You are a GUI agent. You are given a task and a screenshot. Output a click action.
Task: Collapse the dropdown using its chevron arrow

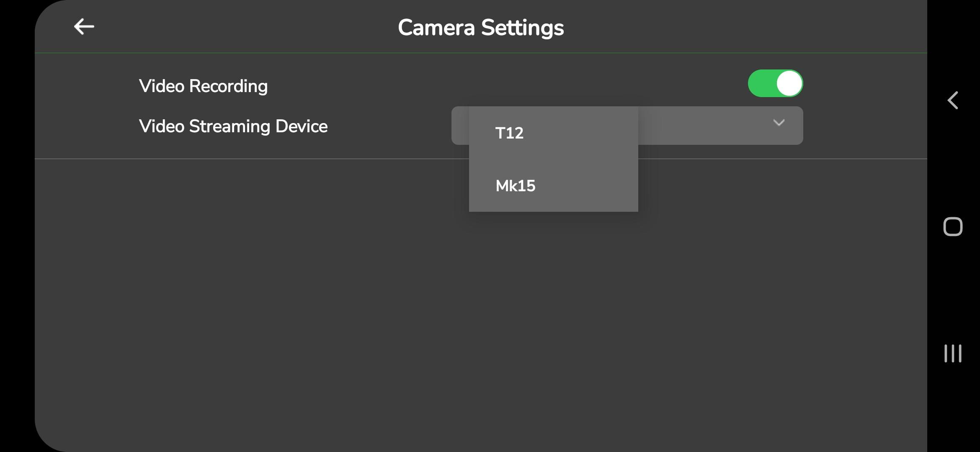pyautogui.click(x=779, y=123)
